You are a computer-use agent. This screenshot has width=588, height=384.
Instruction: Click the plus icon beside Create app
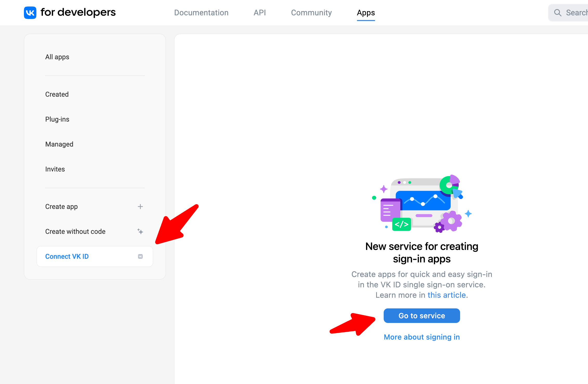tap(140, 207)
